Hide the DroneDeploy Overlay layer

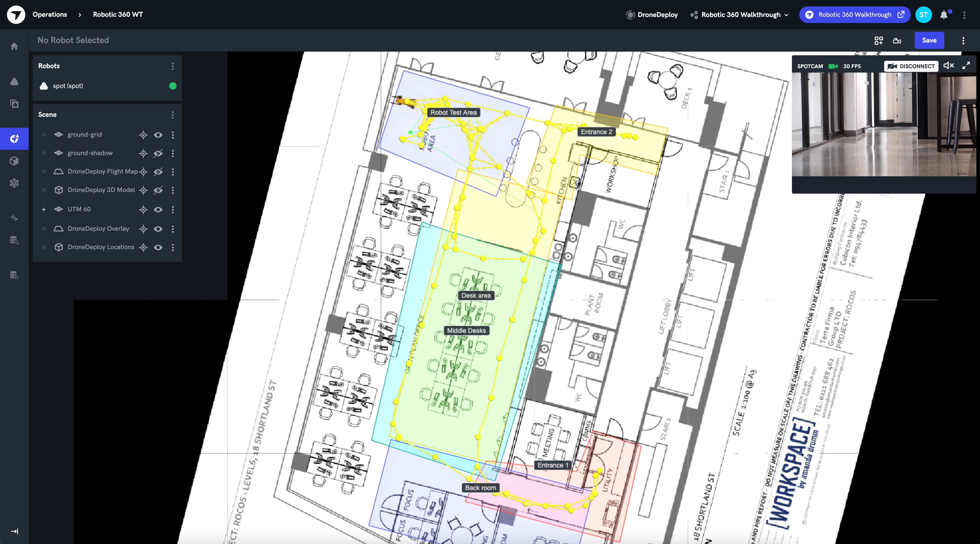coord(158,229)
